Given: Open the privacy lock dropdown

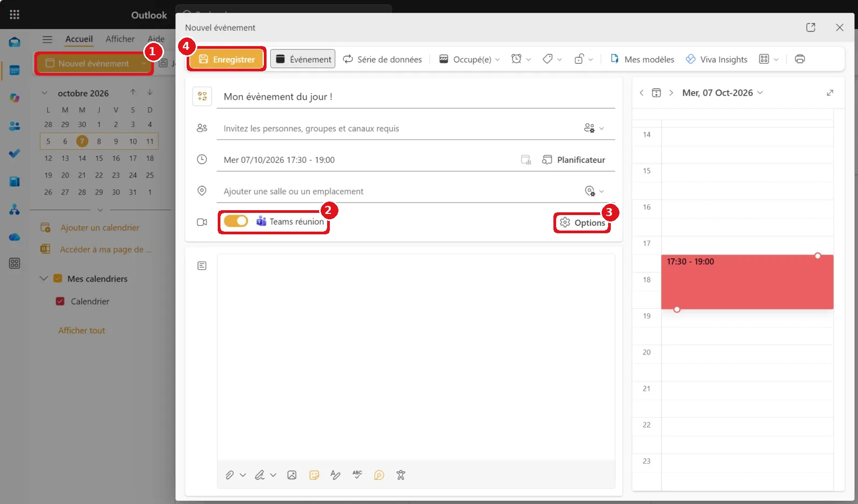Looking at the screenshot, I should [x=583, y=59].
